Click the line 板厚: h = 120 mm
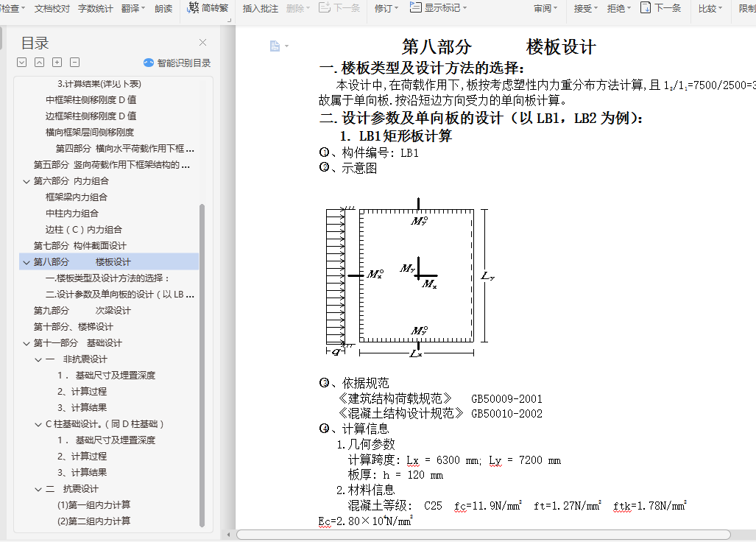The height and width of the screenshot is (542, 756). [395, 475]
